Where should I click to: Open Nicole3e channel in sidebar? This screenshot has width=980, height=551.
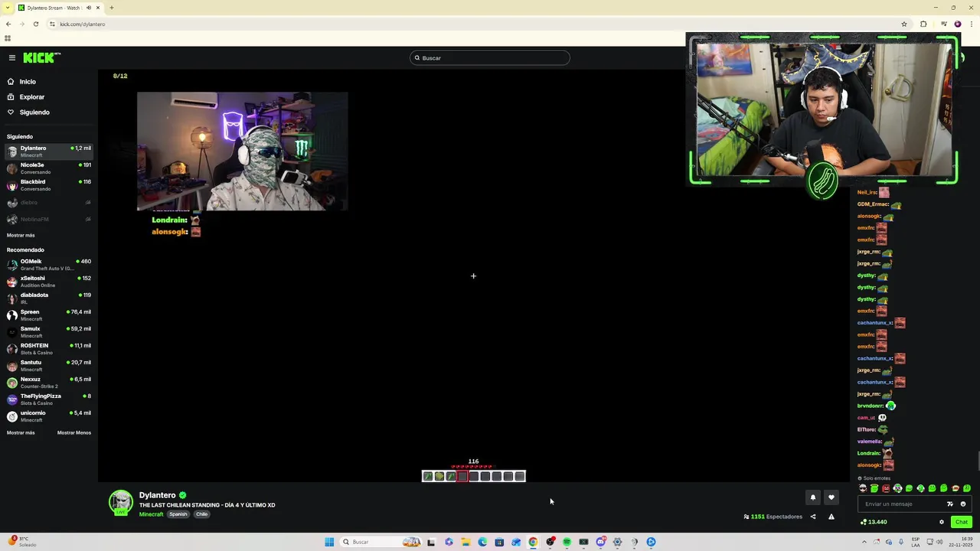coord(49,168)
